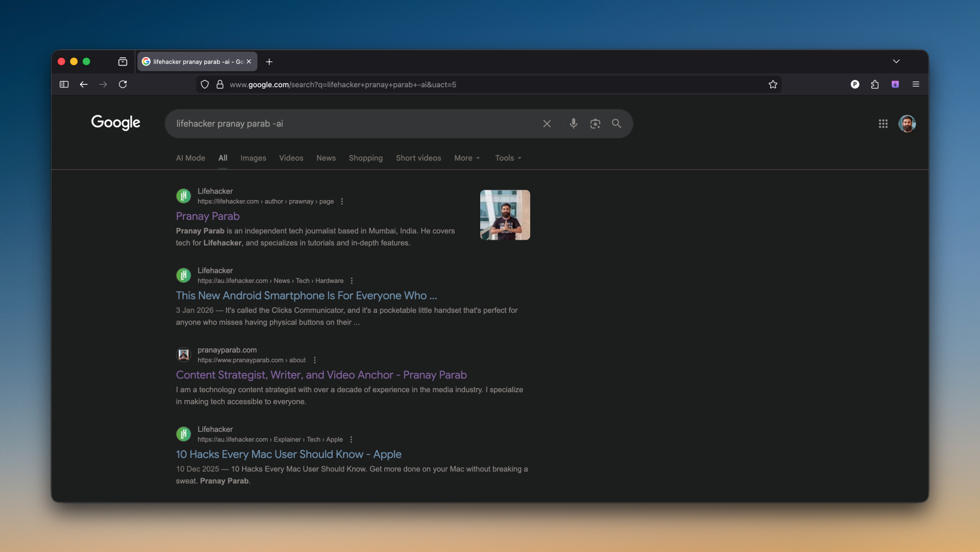Clear the search query with X icon
980x552 pixels.
[547, 124]
